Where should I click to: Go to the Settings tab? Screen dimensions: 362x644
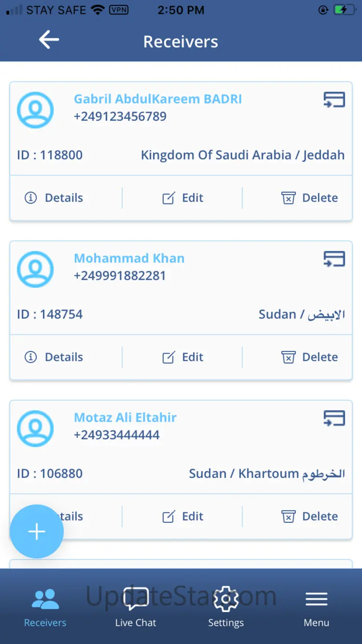226,607
